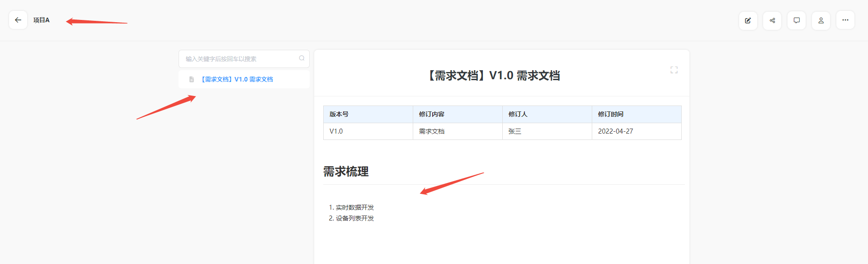Viewport: 868px width, 264px height.
Task: Select the 修订时间 table header cell
Action: click(637, 114)
